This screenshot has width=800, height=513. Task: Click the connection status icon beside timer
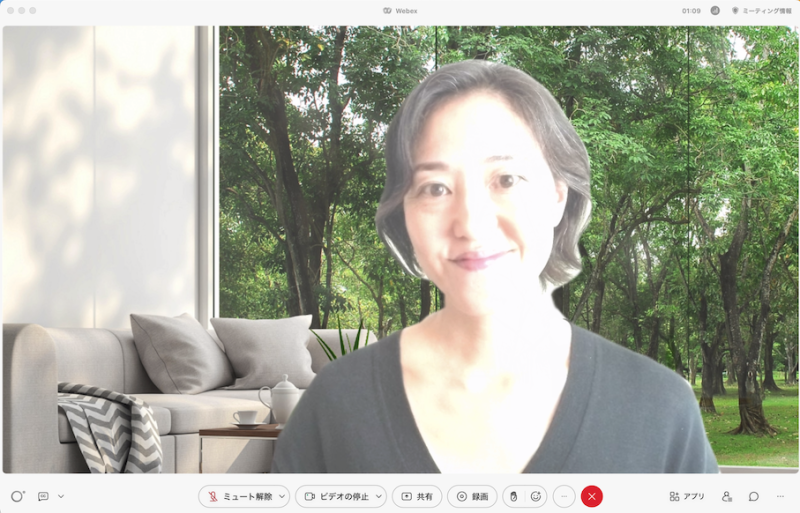pyautogui.click(x=715, y=10)
